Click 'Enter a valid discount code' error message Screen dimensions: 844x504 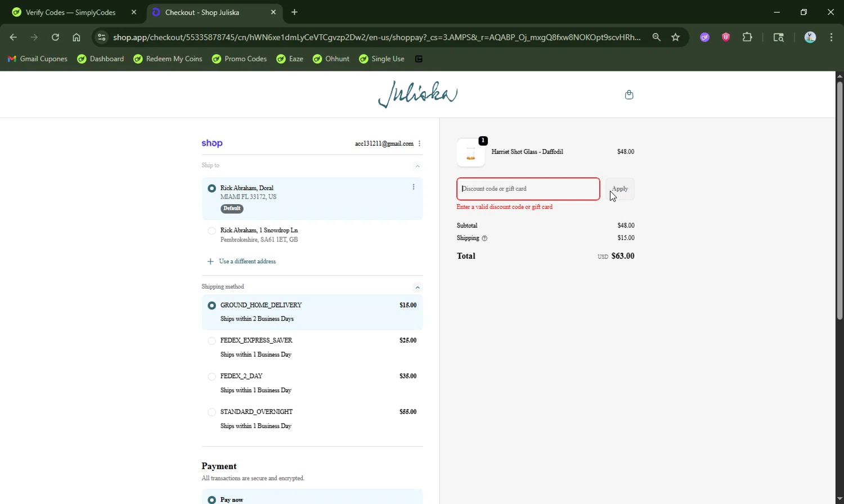505,207
